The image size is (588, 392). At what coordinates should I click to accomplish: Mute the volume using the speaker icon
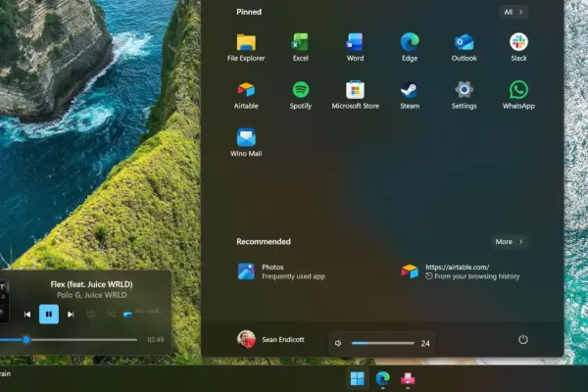tap(338, 343)
